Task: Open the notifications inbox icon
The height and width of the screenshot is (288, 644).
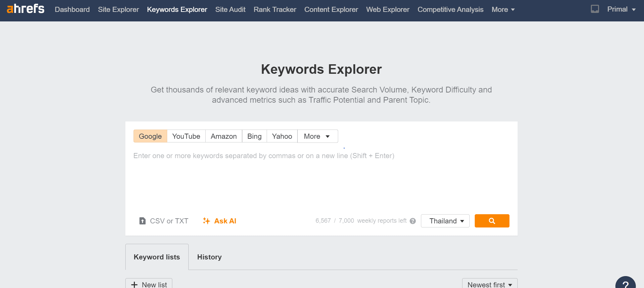Action: (x=595, y=9)
